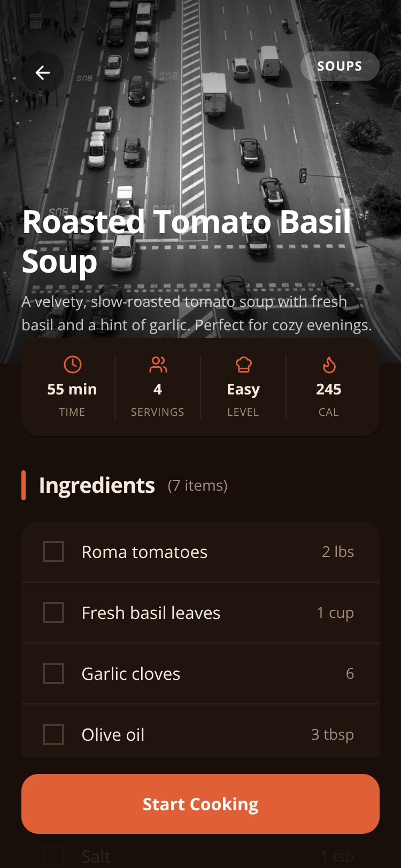The height and width of the screenshot is (868, 401).
Task: Check the Roma tomatoes checkbox
Action: pos(53,552)
